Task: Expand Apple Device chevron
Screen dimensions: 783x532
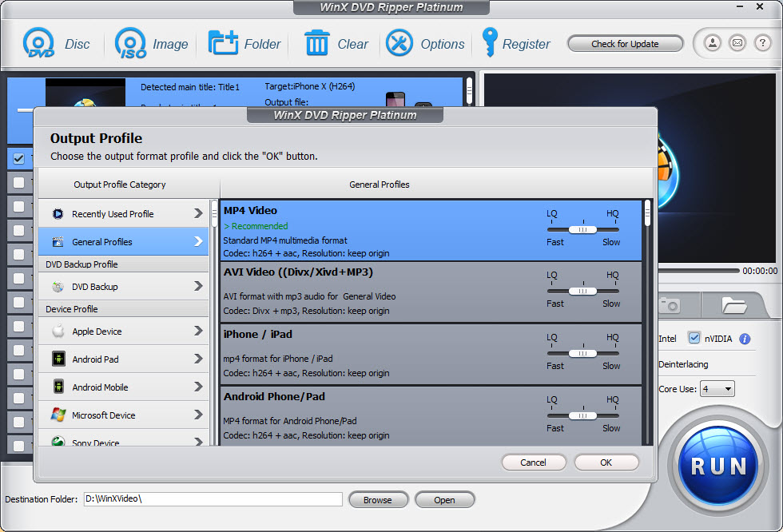Action: coord(198,331)
